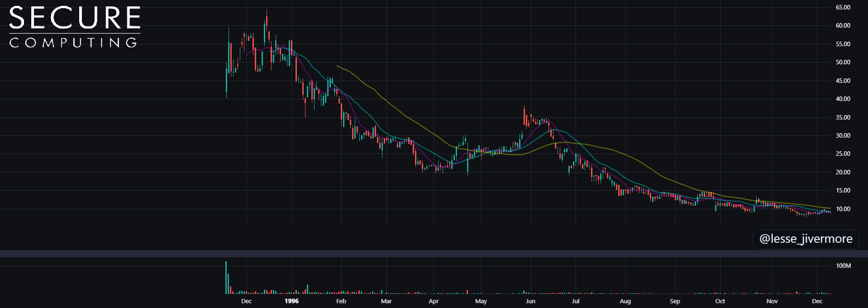Select the June spike candle near 38.00
The image size is (868, 308).
pyautogui.click(x=524, y=115)
